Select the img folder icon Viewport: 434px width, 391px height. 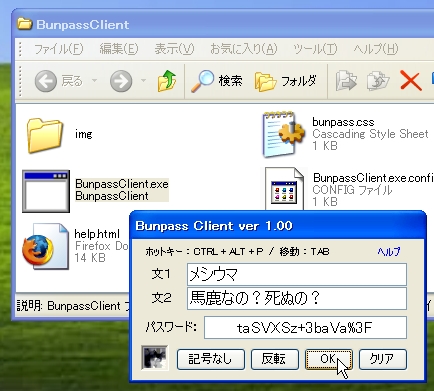[x=45, y=135]
